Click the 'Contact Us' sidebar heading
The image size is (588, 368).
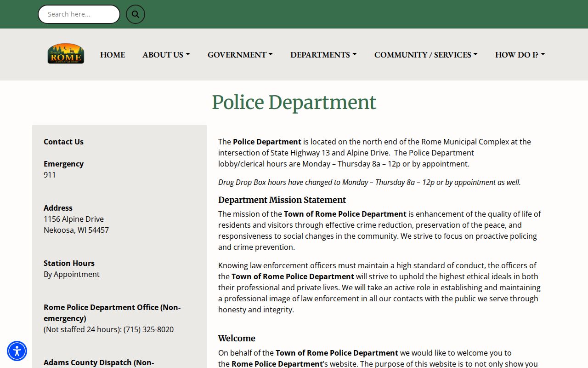click(63, 142)
